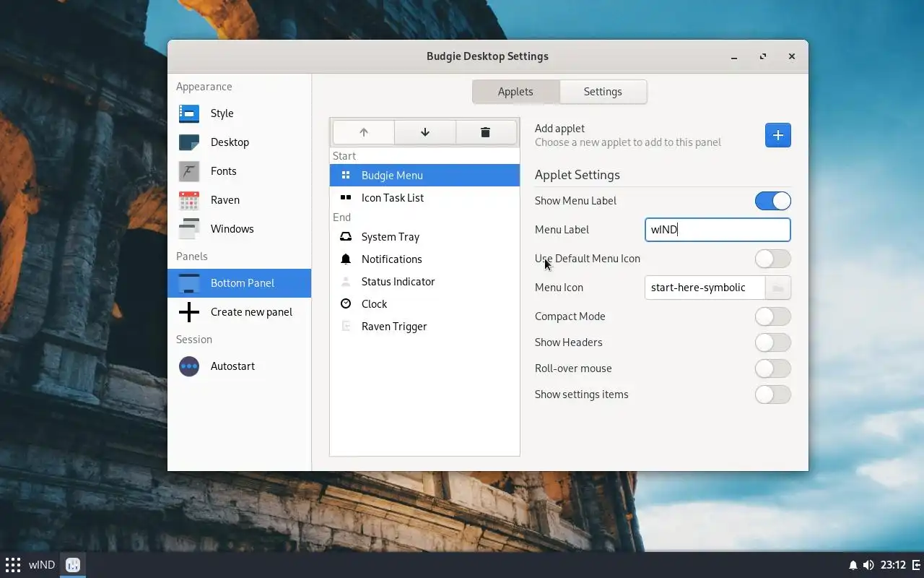Click the Status Indicator text label
This screenshot has height=578, width=924.
(398, 281)
